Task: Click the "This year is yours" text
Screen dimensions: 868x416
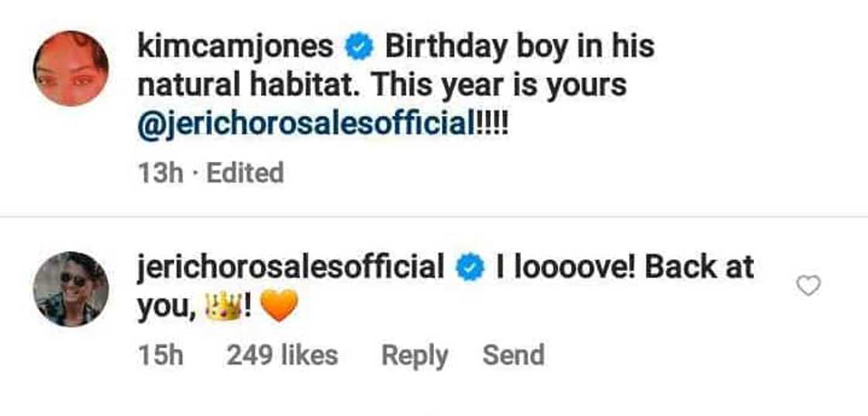Action: 498,85
